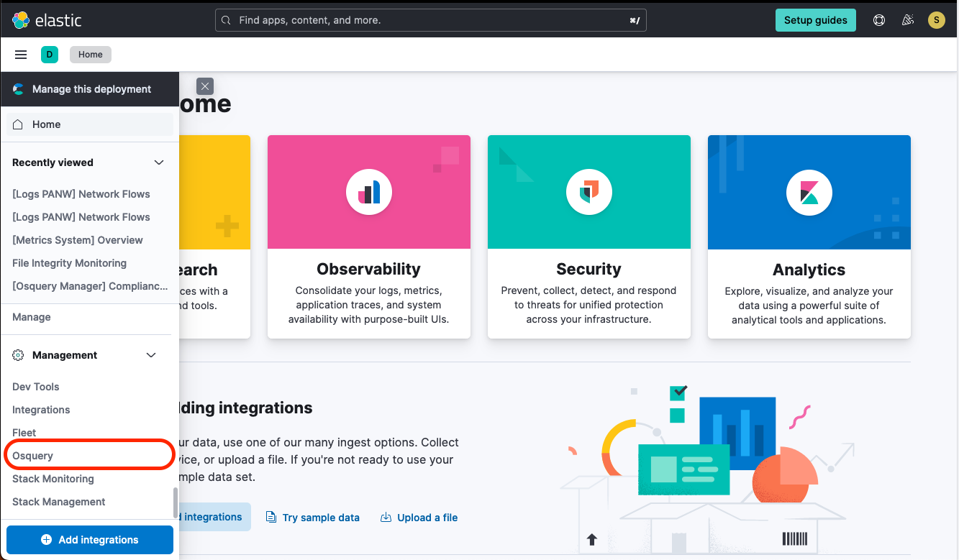Image resolution: width=959 pixels, height=560 pixels.
Task: Open the help menu in the top bar
Action: point(878,19)
